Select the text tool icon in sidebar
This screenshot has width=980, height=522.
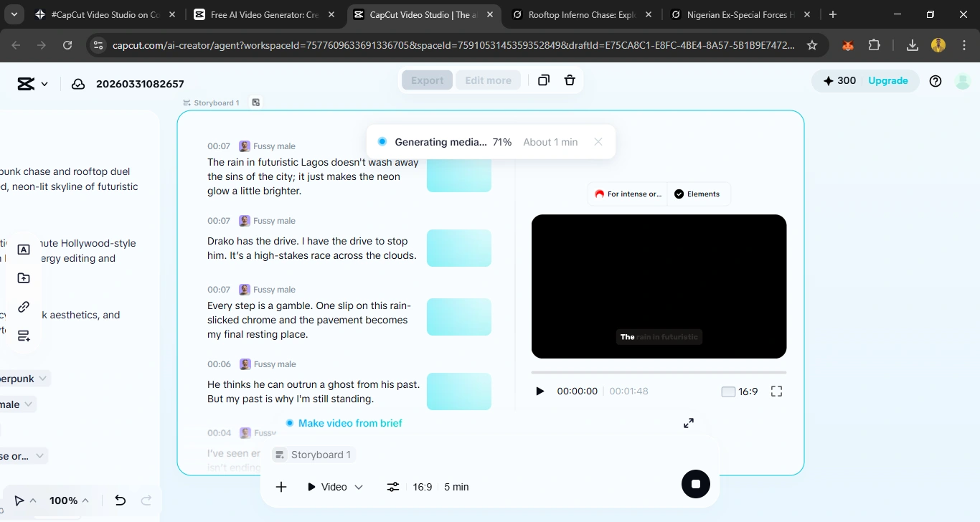coord(24,250)
